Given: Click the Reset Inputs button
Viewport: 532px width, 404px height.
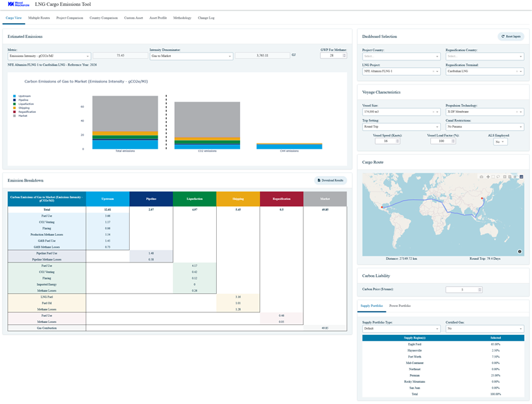Looking at the screenshot, I should point(511,36).
